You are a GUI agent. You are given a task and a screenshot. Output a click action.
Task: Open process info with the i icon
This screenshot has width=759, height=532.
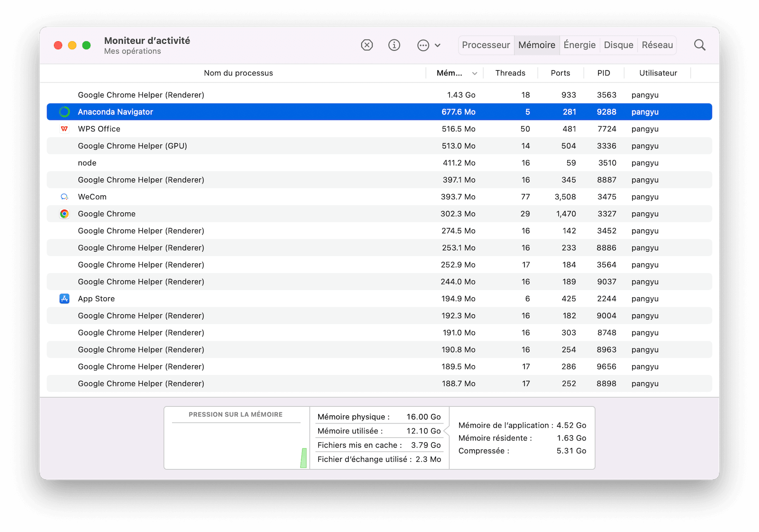coord(394,45)
